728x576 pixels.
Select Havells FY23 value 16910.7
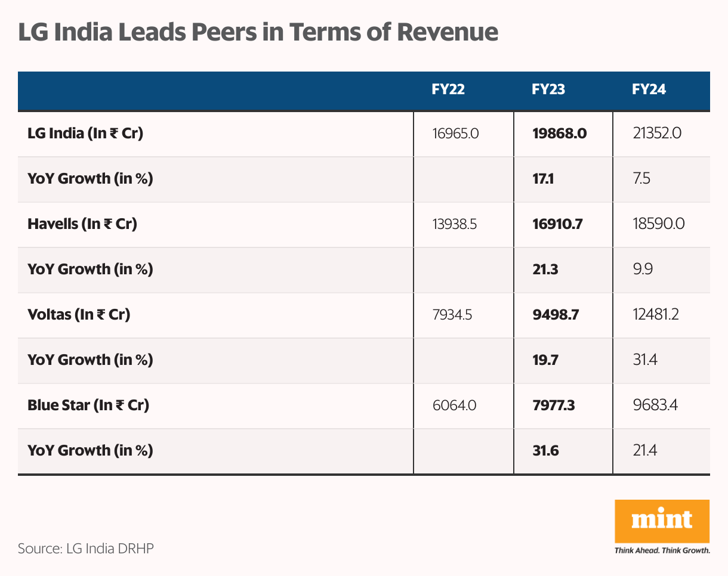tap(557, 224)
